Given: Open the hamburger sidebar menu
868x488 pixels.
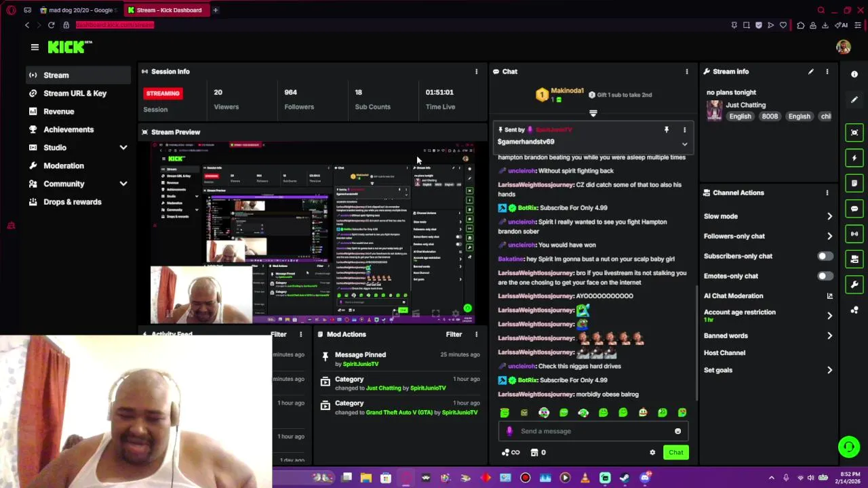Looking at the screenshot, I should pos(35,47).
